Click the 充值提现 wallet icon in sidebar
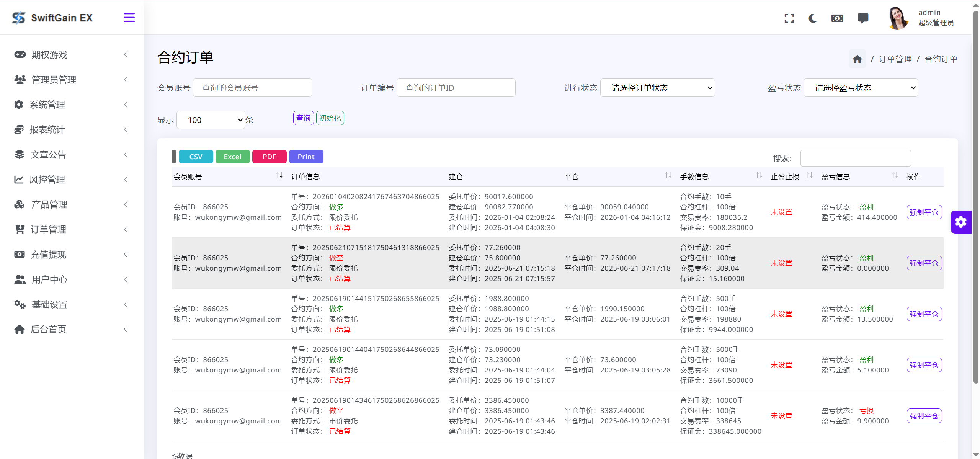Viewport: 980px width, 459px height. point(20,254)
